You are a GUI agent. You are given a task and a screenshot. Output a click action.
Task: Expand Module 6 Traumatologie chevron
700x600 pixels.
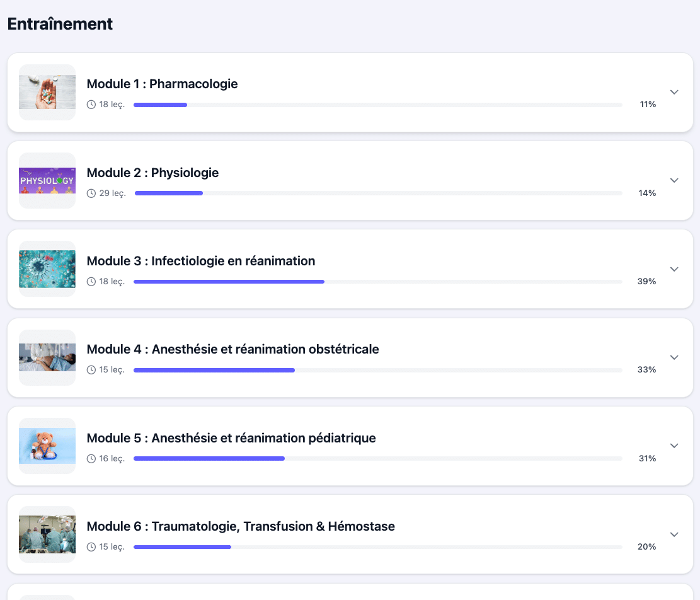(x=674, y=534)
